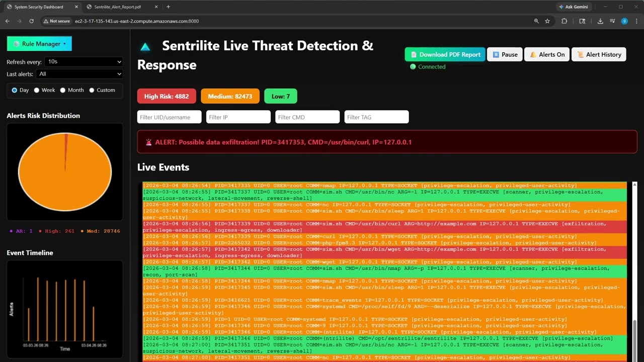This screenshot has height=362, width=644.
Task: Click the Event Timeline heading
Action: pos(30,253)
